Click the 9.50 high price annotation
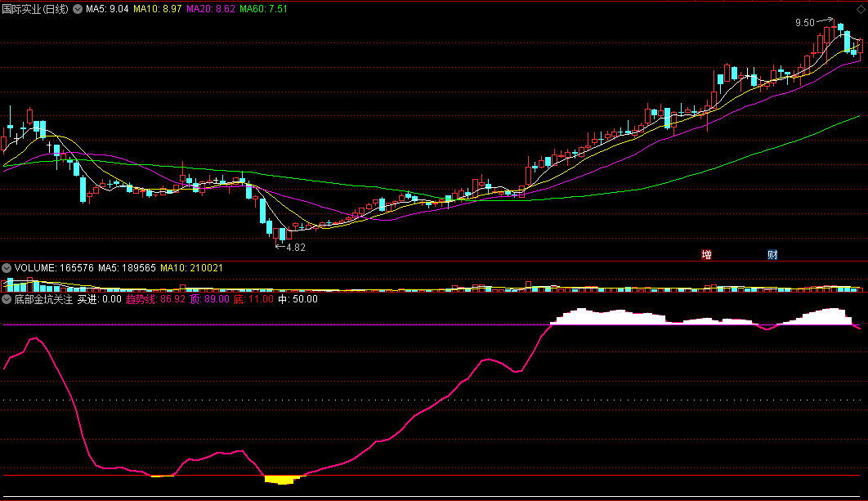Viewport: 868px width, 501px height. (x=805, y=23)
